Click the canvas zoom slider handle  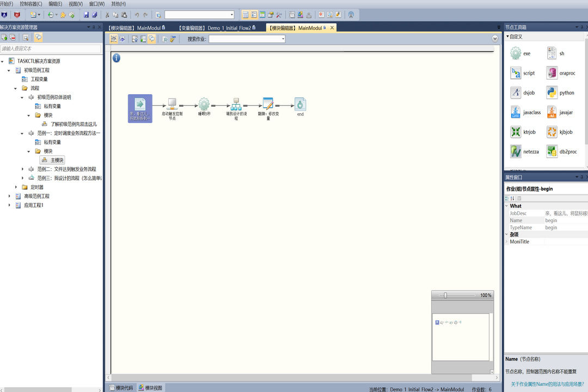pyautogui.click(x=445, y=295)
